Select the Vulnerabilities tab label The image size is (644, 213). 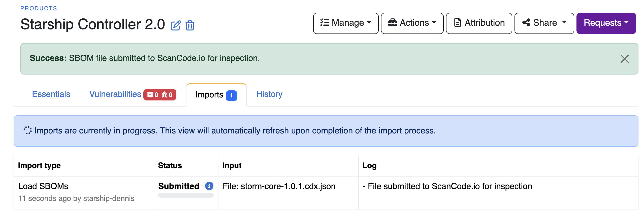(x=115, y=94)
